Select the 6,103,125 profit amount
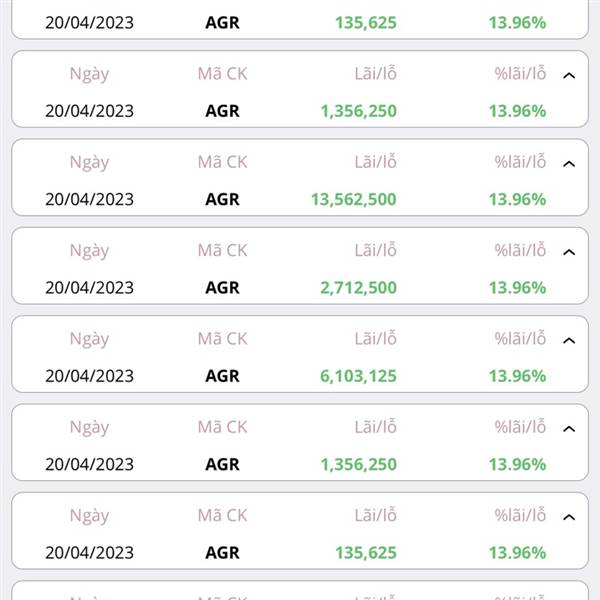 (x=359, y=376)
